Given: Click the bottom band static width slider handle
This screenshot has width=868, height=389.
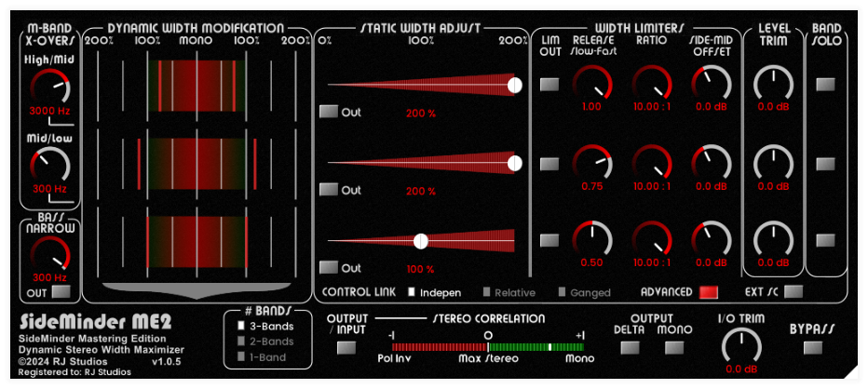Looking at the screenshot, I should coord(420,241).
